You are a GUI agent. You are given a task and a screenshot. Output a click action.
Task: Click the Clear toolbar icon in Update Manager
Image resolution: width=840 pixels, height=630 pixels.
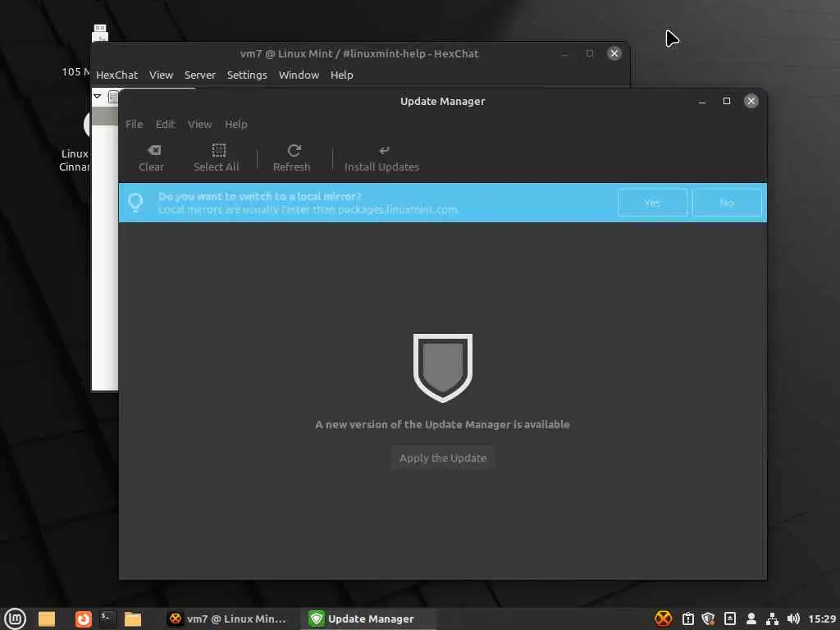153,151
